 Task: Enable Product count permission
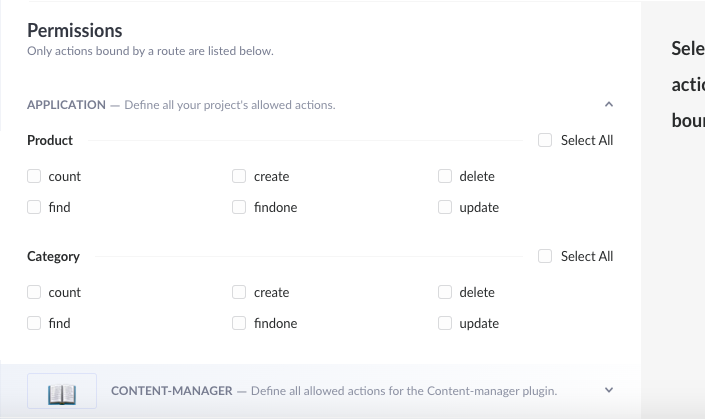34,177
